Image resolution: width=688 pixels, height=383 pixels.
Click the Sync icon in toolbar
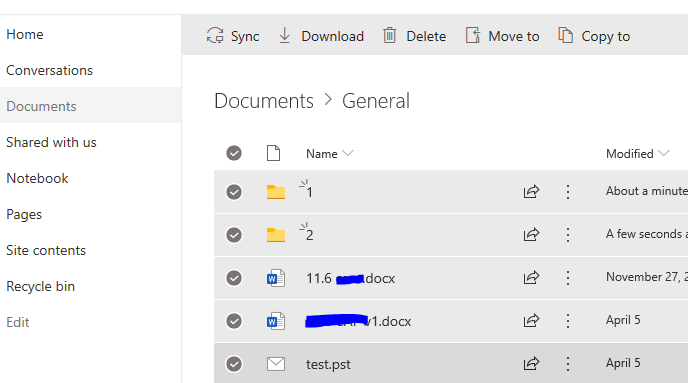coord(215,36)
